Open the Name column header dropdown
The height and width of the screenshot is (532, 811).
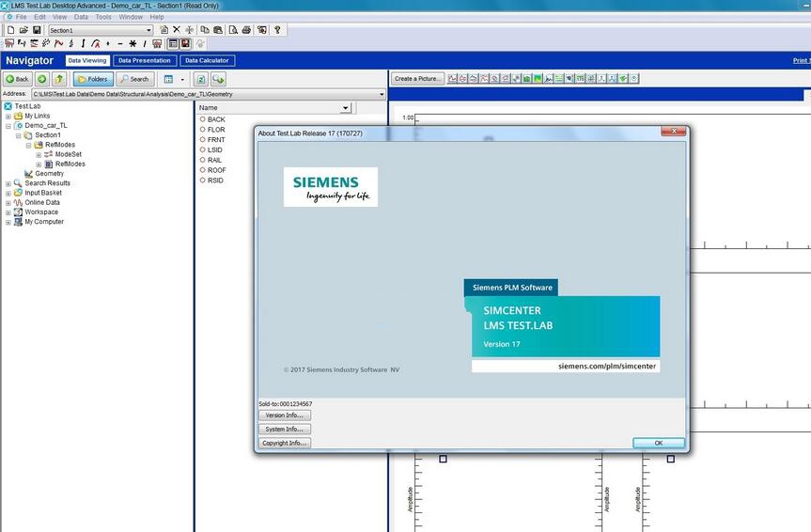click(345, 108)
